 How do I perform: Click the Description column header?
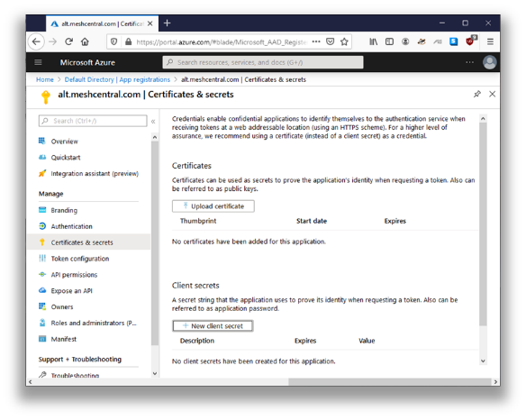[197, 341]
